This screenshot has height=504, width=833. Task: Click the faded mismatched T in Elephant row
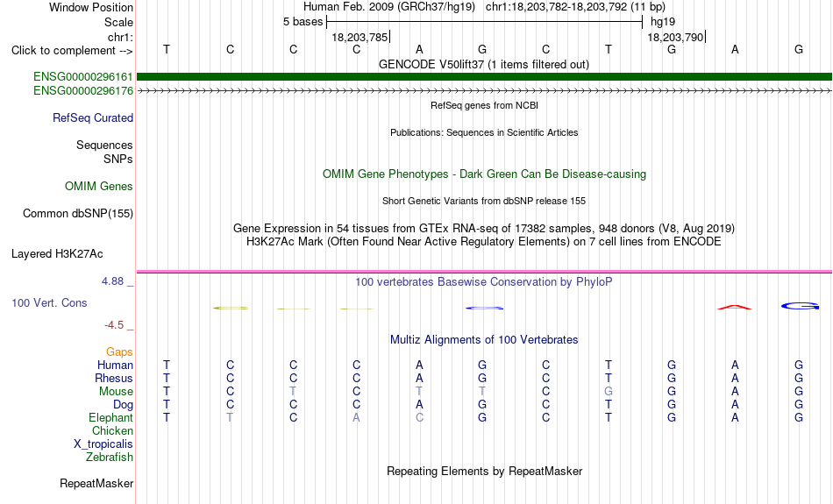[x=230, y=418]
